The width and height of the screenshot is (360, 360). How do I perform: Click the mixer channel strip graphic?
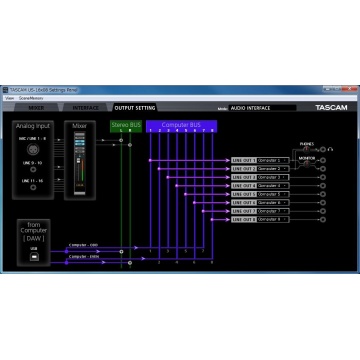click(x=80, y=163)
